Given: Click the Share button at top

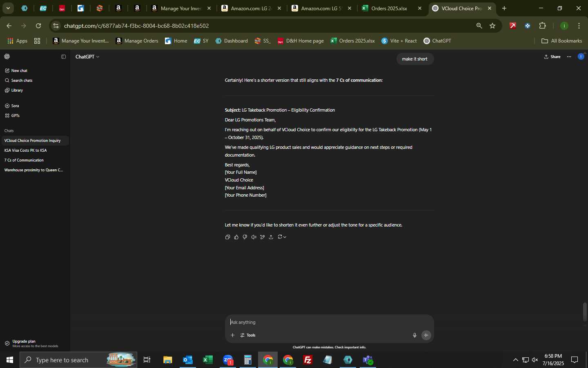Looking at the screenshot, I should pos(552,57).
